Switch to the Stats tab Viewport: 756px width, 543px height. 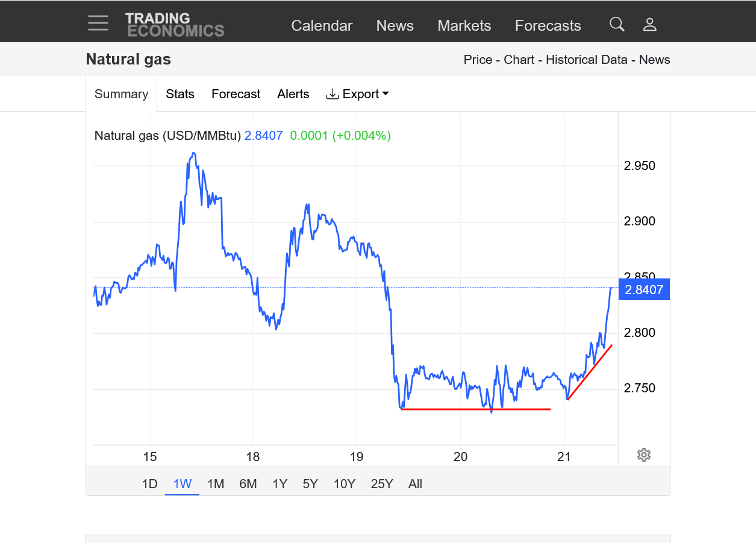180,94
